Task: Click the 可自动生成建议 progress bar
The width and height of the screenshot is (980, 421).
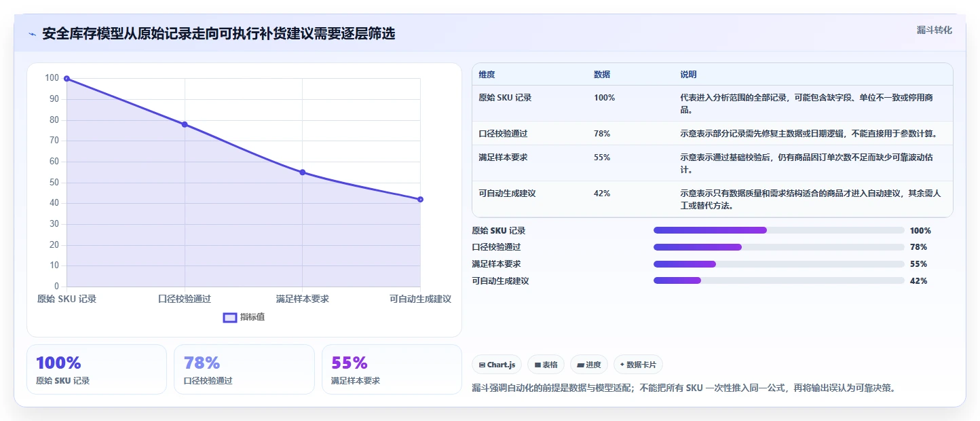Action: point(779,280)
